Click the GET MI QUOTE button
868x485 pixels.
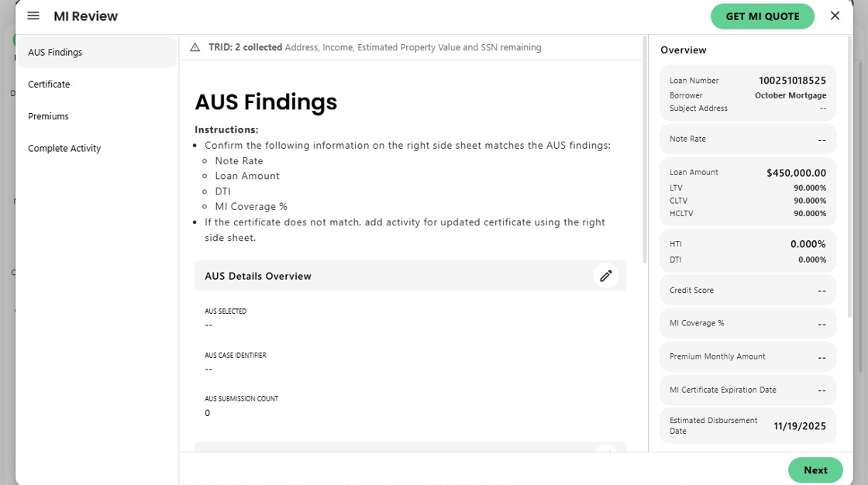pos(762,16)
